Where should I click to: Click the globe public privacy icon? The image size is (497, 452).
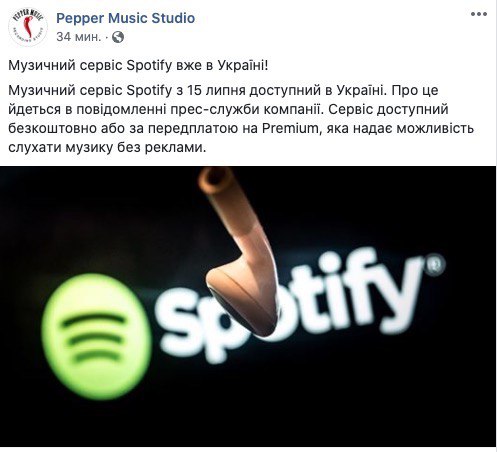[x=118, y=37]
